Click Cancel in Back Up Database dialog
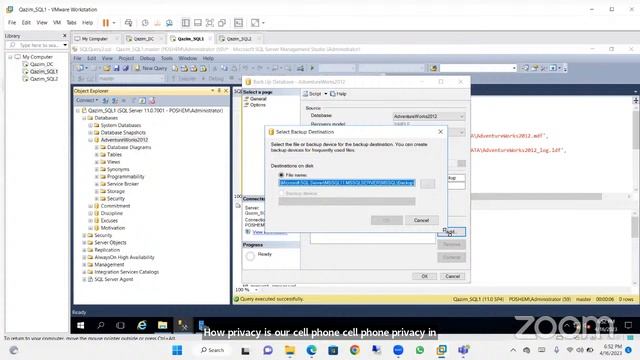640x360 pixels. (452, 276)
